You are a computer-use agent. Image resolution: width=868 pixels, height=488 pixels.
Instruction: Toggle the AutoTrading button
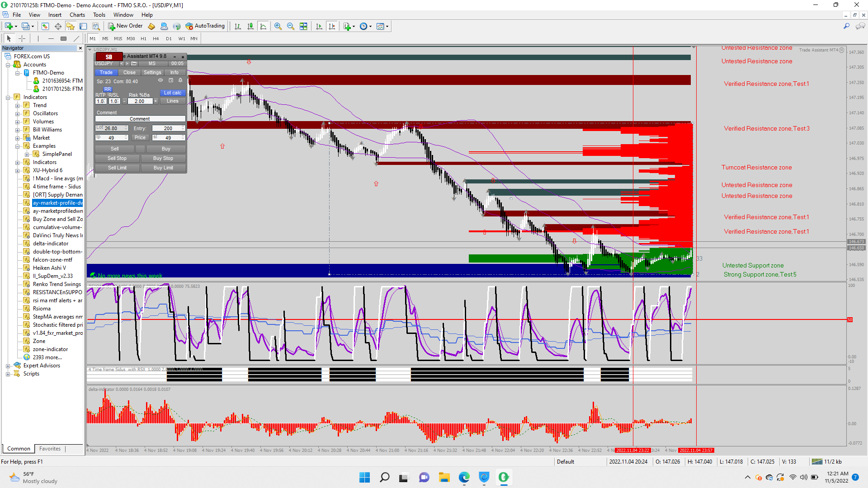(x=205, y=26)
